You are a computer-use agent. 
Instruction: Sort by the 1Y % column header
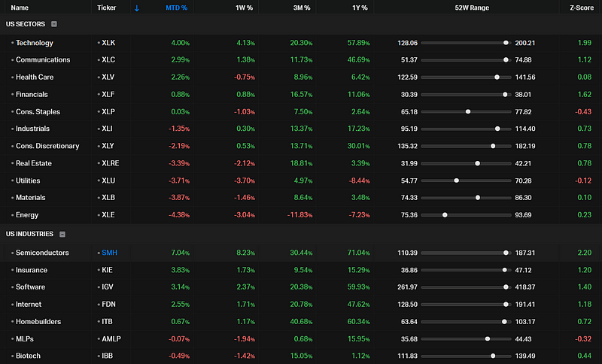pyautogui.click(x=360, y=8)
